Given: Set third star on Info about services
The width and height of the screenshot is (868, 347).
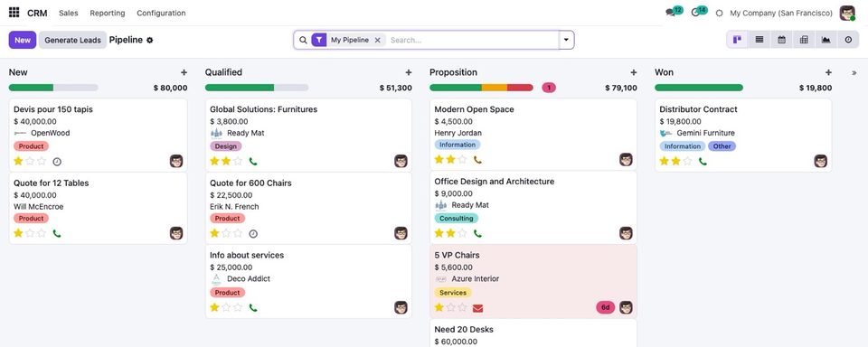Looking at the screenshot, I should (238, 307).
